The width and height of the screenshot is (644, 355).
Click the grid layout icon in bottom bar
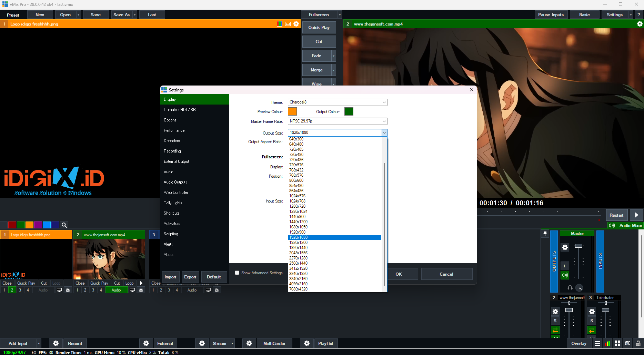pos(617,343)
